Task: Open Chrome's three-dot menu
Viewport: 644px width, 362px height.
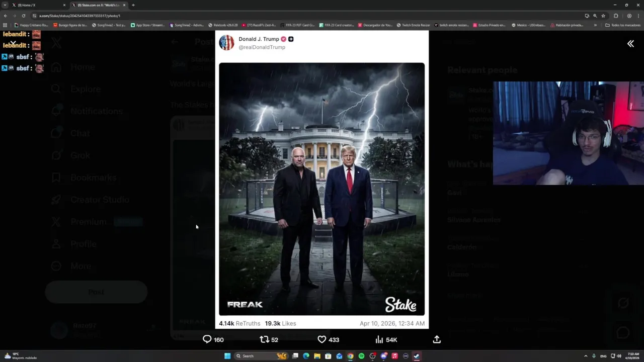Action: point(638,16)
